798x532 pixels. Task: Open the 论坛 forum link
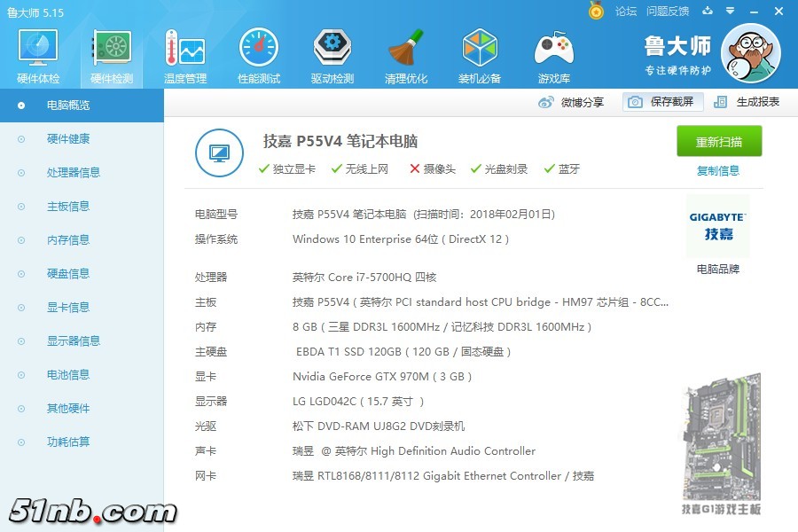[626, 12]
